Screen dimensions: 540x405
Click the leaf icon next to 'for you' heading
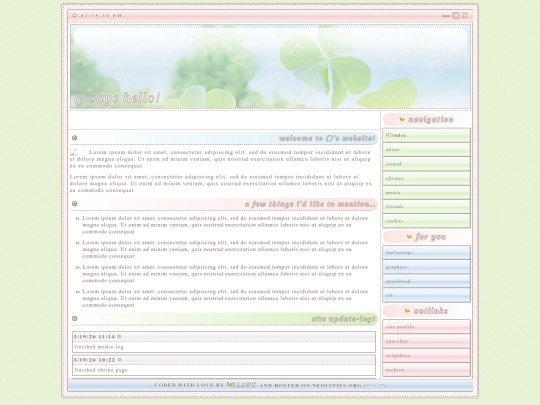409,237
